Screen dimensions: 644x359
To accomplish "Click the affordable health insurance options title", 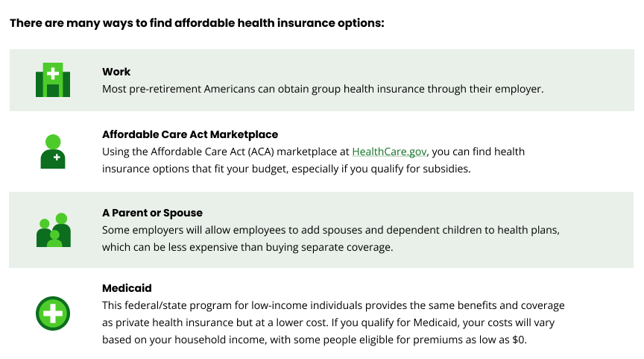I will tap(197, 22).
